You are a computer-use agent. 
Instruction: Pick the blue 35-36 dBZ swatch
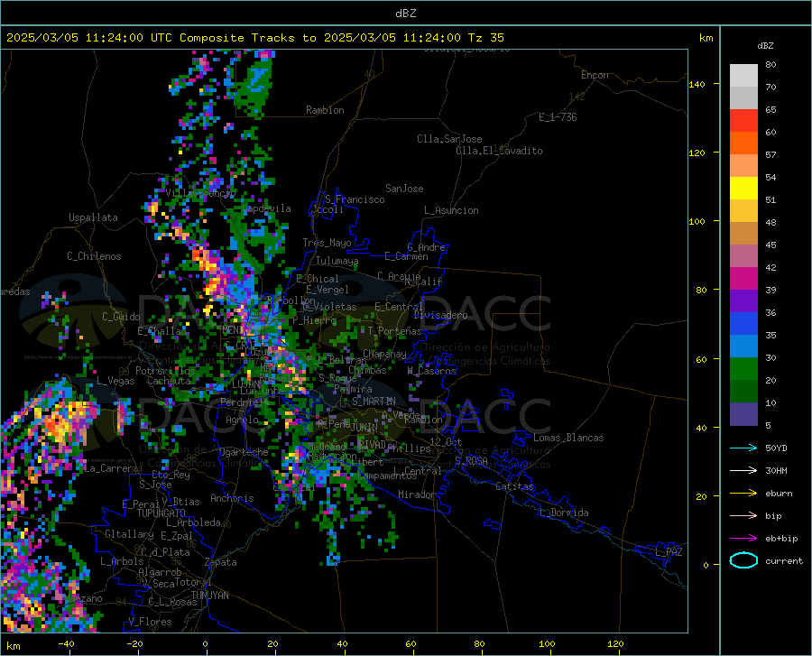point(743,324)
